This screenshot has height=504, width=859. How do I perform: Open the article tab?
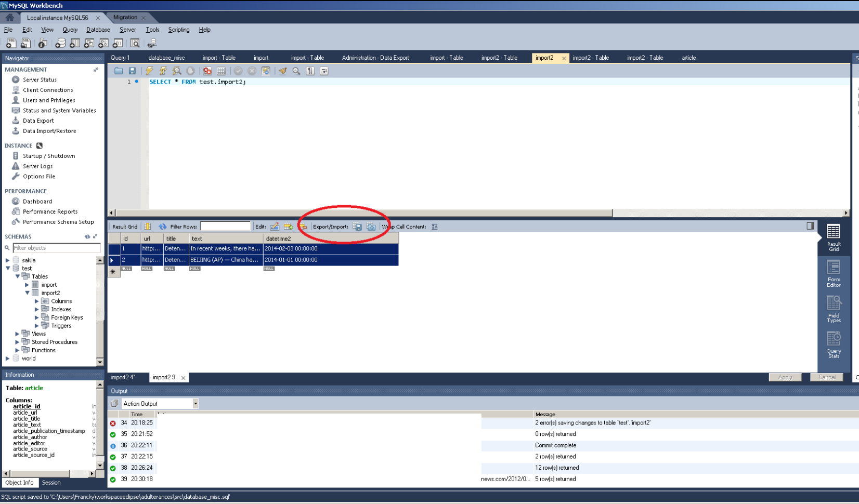coord(687,58)
